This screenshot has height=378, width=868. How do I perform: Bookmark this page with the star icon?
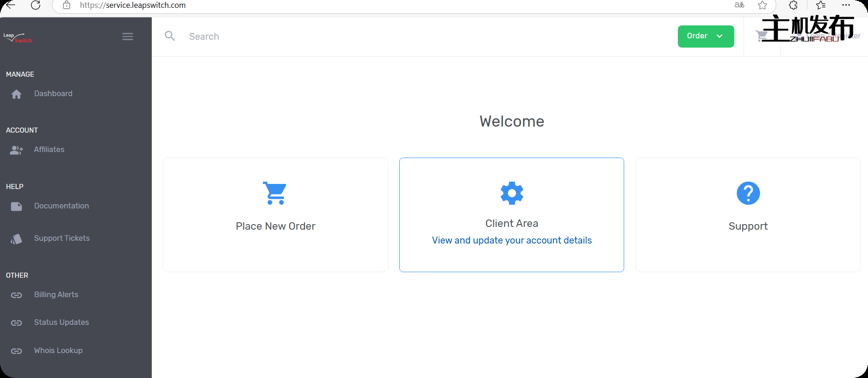pos(763,5)
